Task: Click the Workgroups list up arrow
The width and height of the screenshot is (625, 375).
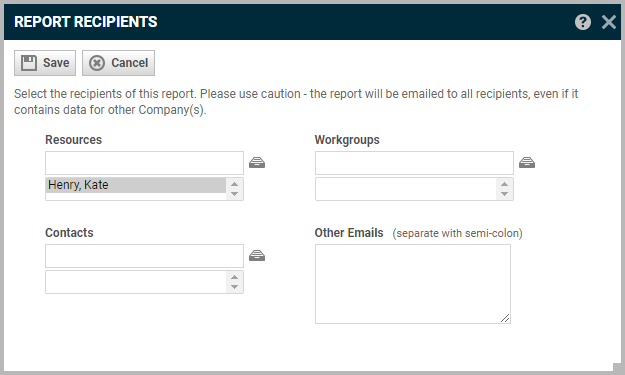Action: pyautogui.click(x=505, y=184)
